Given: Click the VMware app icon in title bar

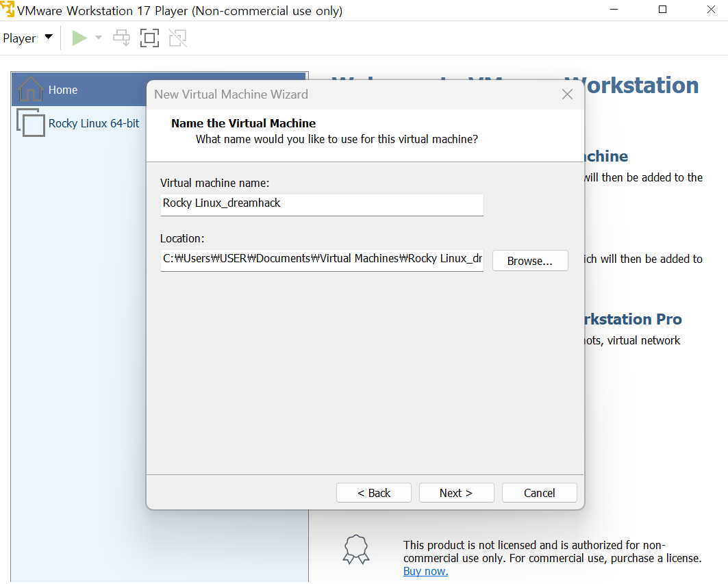Looking at the screenshot, I should pos(8,10).
